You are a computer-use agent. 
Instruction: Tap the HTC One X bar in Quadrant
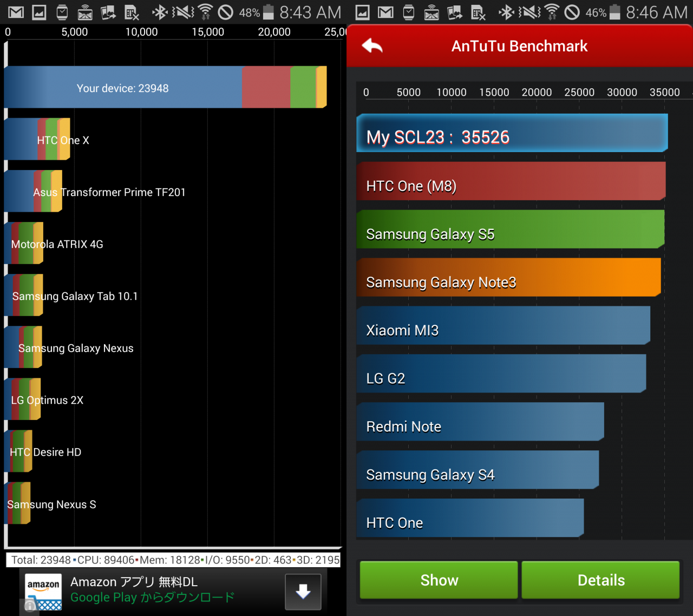(37, 140)
